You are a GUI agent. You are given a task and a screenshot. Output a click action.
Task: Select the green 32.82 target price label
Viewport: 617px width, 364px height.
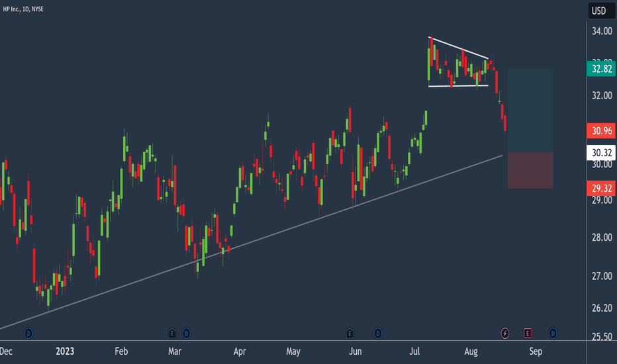pyautogui.click(x=601, y=69)
